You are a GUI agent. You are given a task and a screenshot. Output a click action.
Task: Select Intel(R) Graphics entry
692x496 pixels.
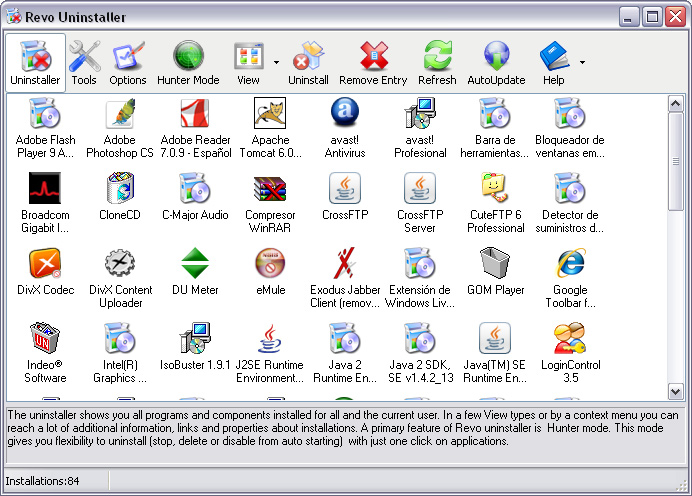tap(120, 353)
